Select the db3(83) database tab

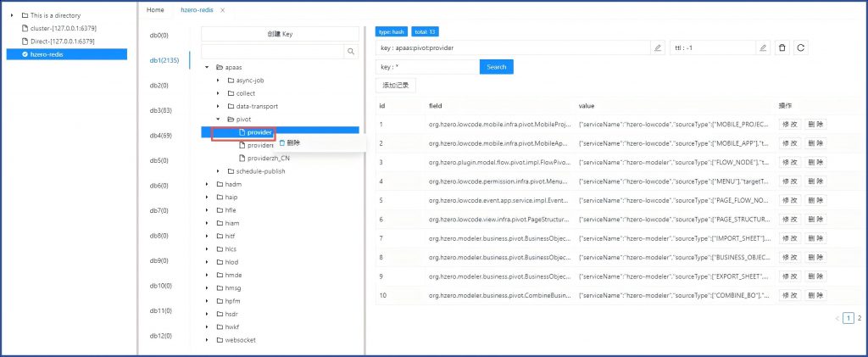pyautogui.click(x=160, y=110)
